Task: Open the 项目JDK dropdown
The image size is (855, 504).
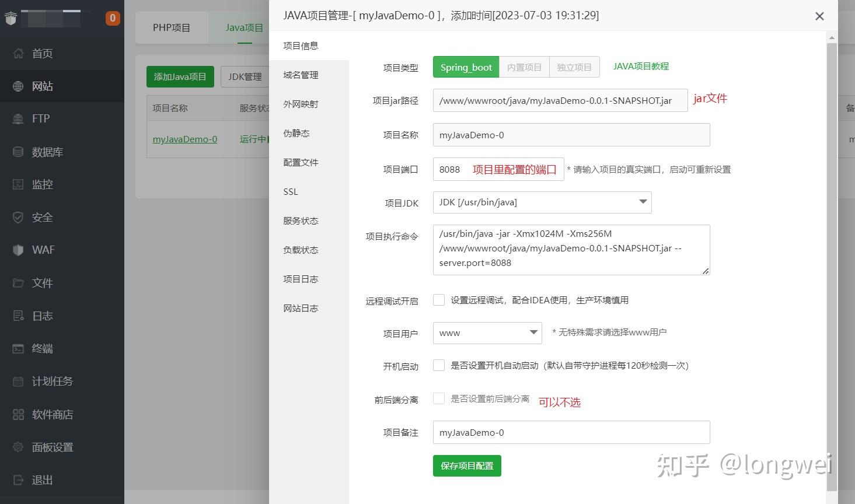Action: [542, 202]
